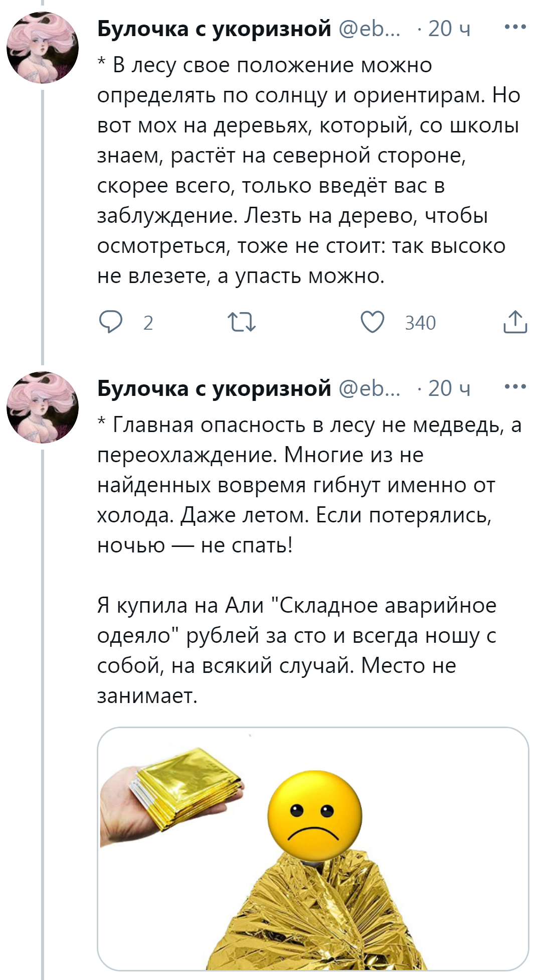
Task: Retweet the first tweet about forest orientation
Action: tap(242, 322)
